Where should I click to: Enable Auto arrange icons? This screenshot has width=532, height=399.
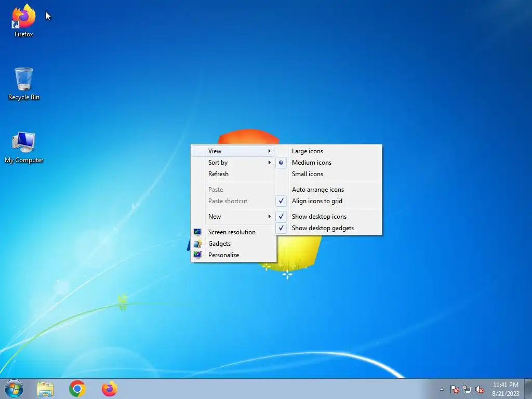328,190
